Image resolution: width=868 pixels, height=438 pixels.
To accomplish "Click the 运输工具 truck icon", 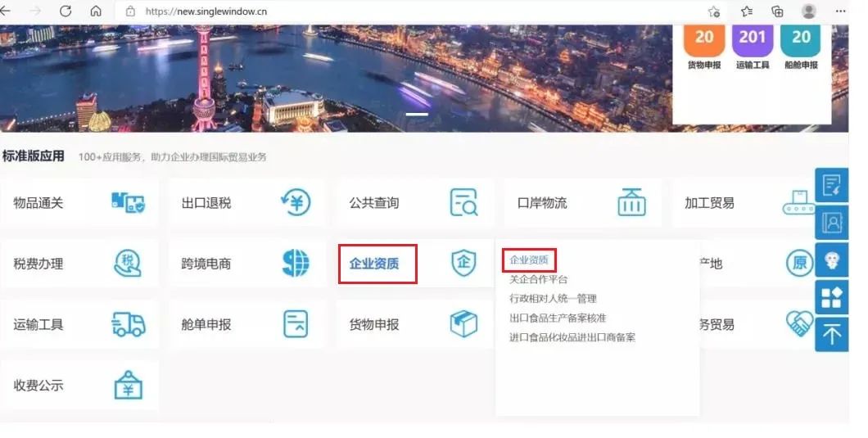I will click(x=128, y=324).
